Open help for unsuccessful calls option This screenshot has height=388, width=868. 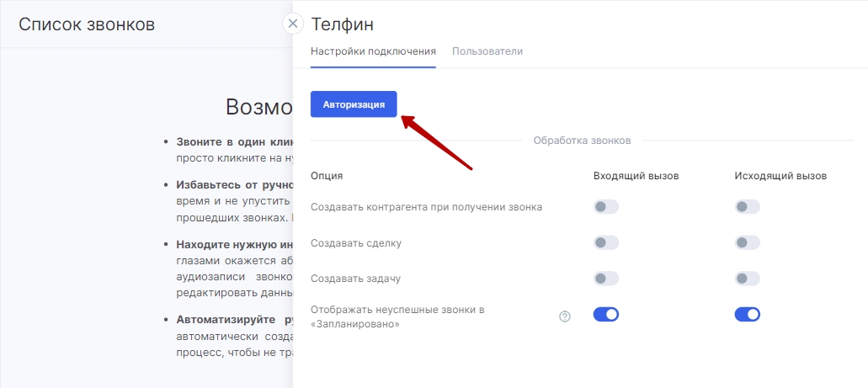565,316
